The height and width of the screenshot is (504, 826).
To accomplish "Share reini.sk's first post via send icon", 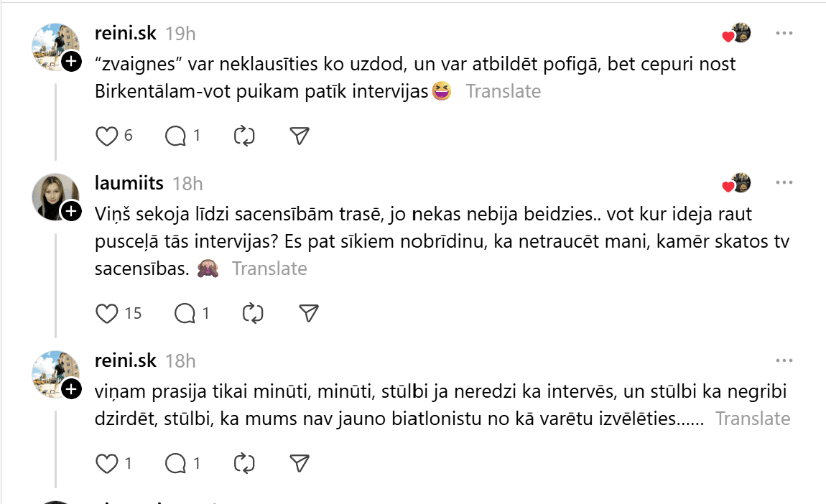I will tap(300, 136).
